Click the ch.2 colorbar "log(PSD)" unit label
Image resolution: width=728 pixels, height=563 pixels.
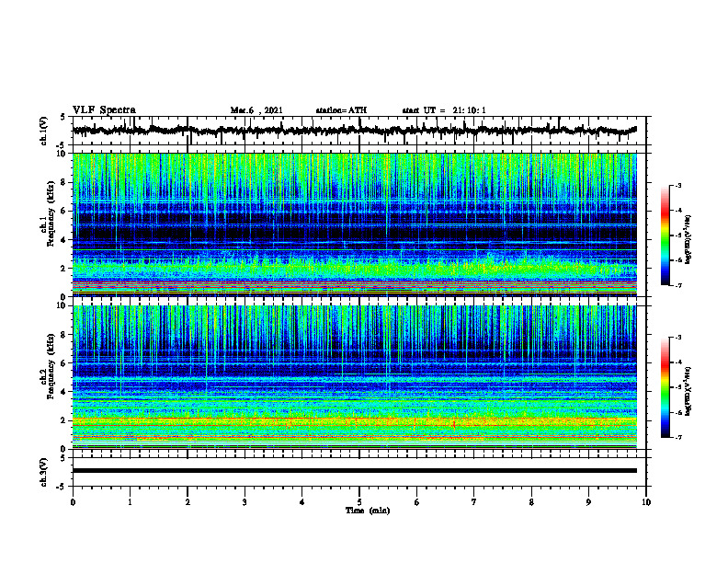(x=688, y=389)
